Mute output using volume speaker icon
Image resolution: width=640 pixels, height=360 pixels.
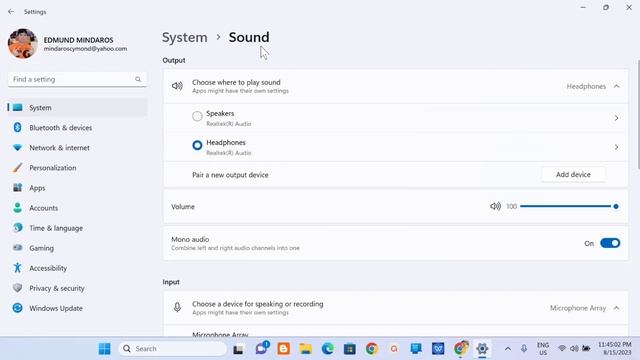[x=495, y=207]
